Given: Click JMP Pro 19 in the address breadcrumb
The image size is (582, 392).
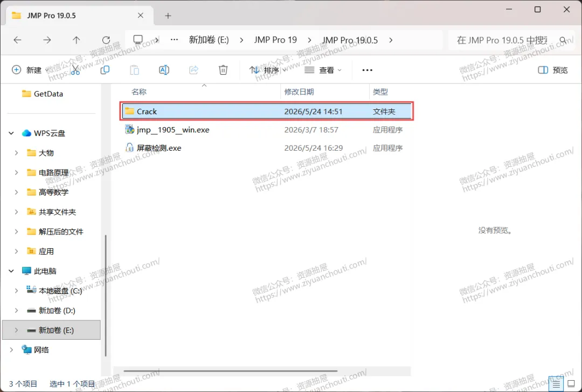Looking at the screenshot, I should [275, 40].
